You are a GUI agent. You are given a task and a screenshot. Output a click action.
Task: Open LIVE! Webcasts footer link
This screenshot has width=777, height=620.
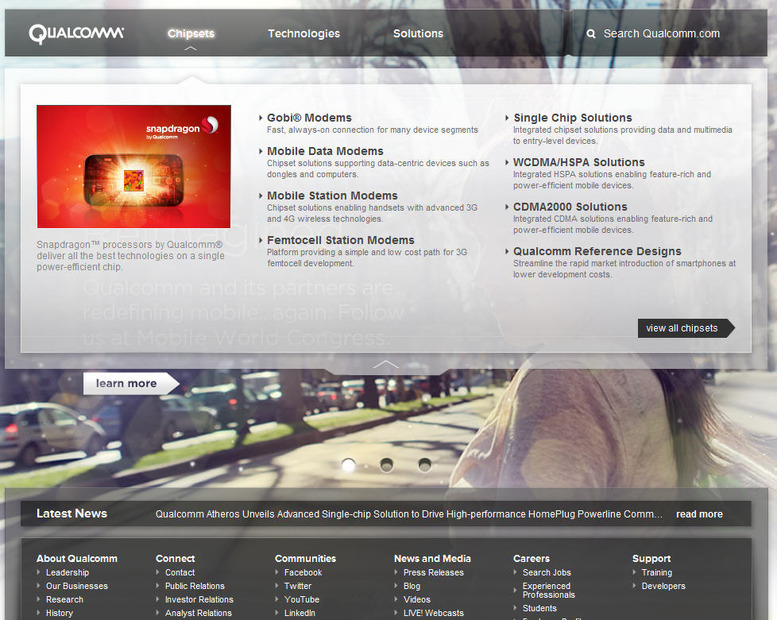tap(434, 613)
